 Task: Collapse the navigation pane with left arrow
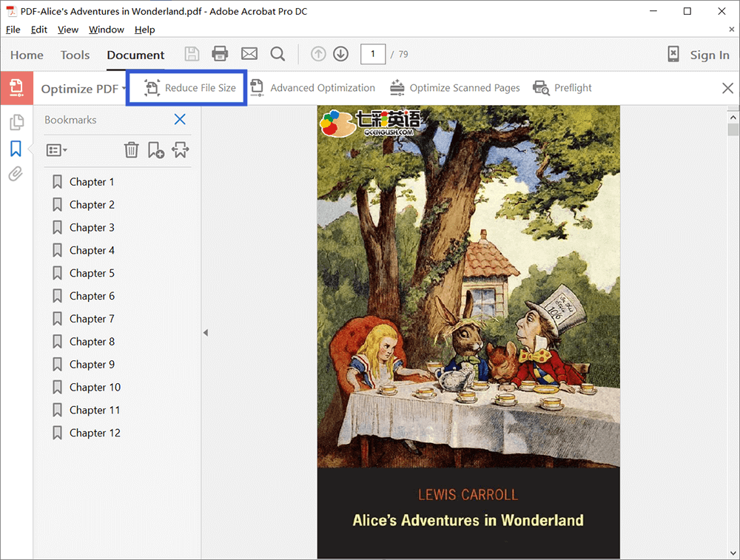coord(206,333)
